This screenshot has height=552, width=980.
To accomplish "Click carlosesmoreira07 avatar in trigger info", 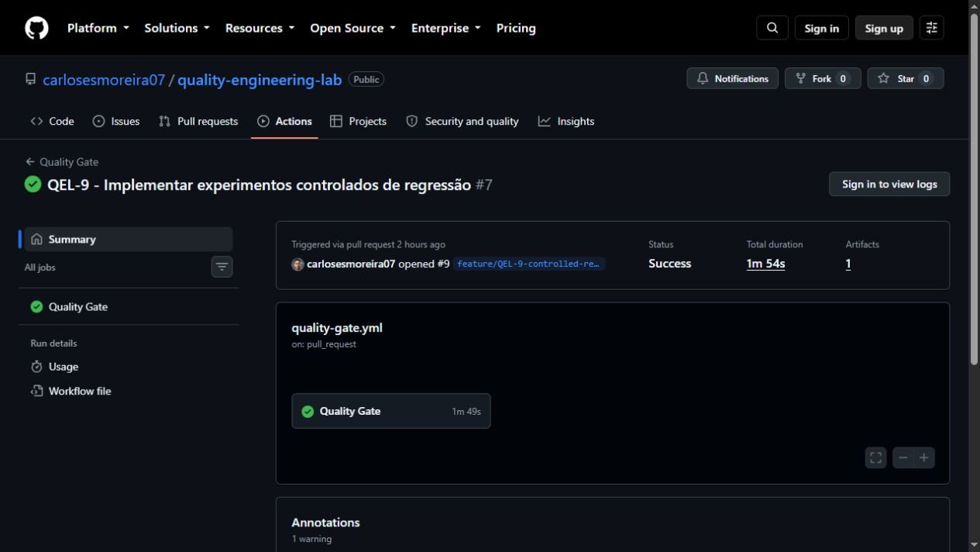I will pyautogui.click(x=297, y=264).
